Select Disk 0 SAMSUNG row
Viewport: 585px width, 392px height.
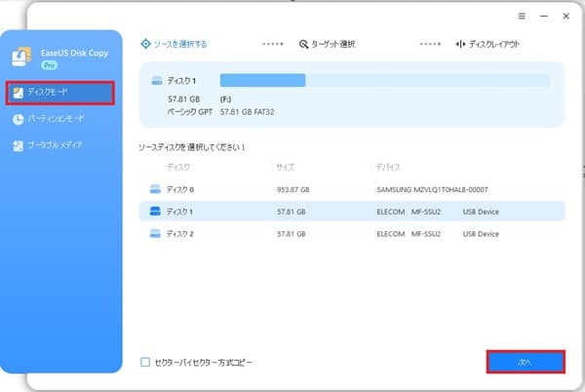(352, 189)
